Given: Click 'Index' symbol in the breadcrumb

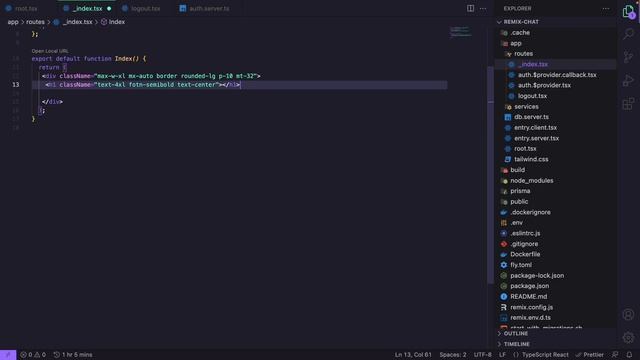Looking at the screenshot, I should 117,22.
